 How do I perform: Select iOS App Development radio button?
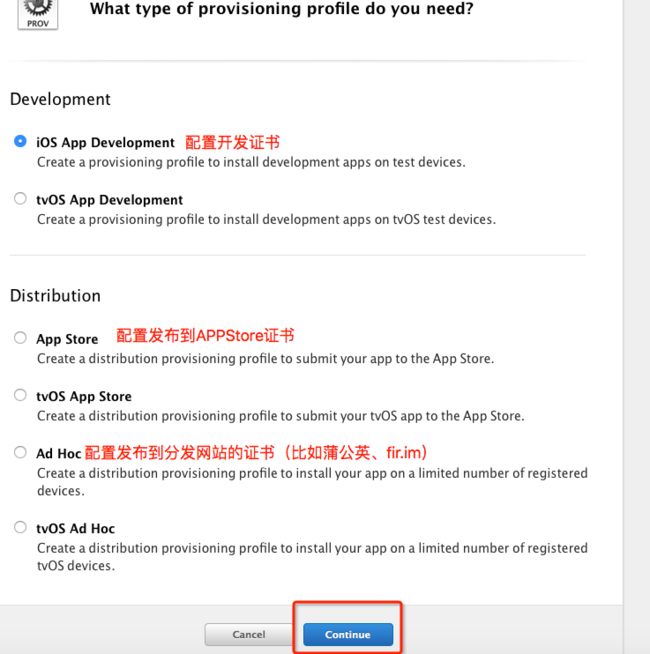point(20,141)
